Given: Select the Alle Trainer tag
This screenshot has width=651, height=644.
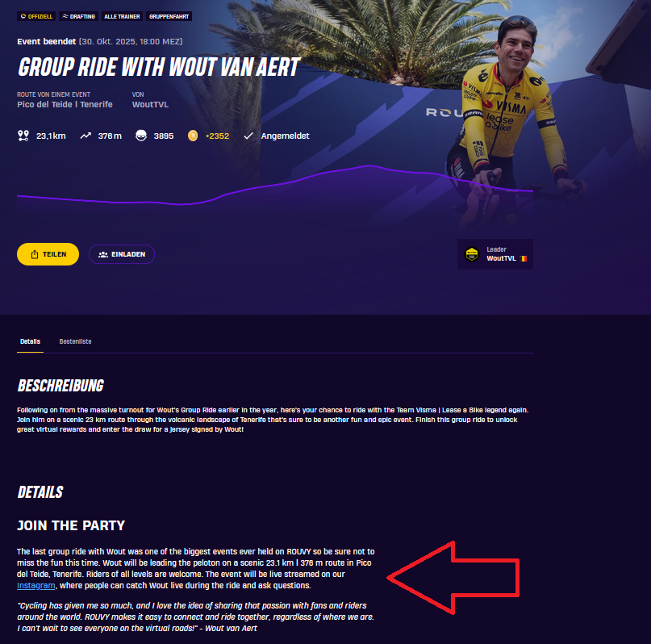Looking at the screenshot, I should (x=122, y=17).
